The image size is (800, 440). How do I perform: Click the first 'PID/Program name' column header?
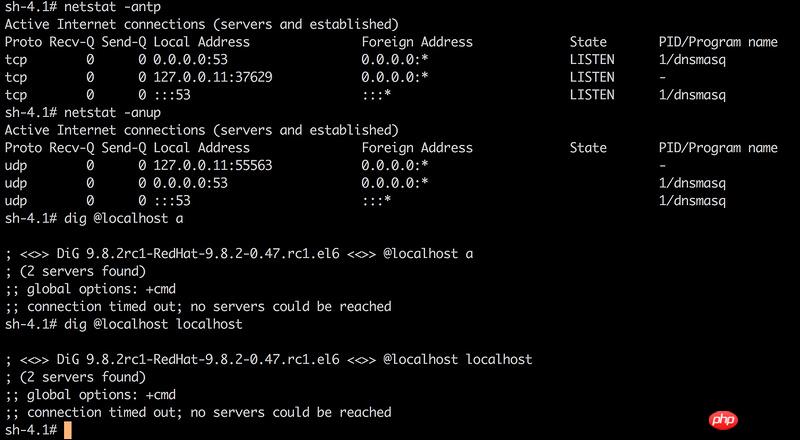point(718,42)
